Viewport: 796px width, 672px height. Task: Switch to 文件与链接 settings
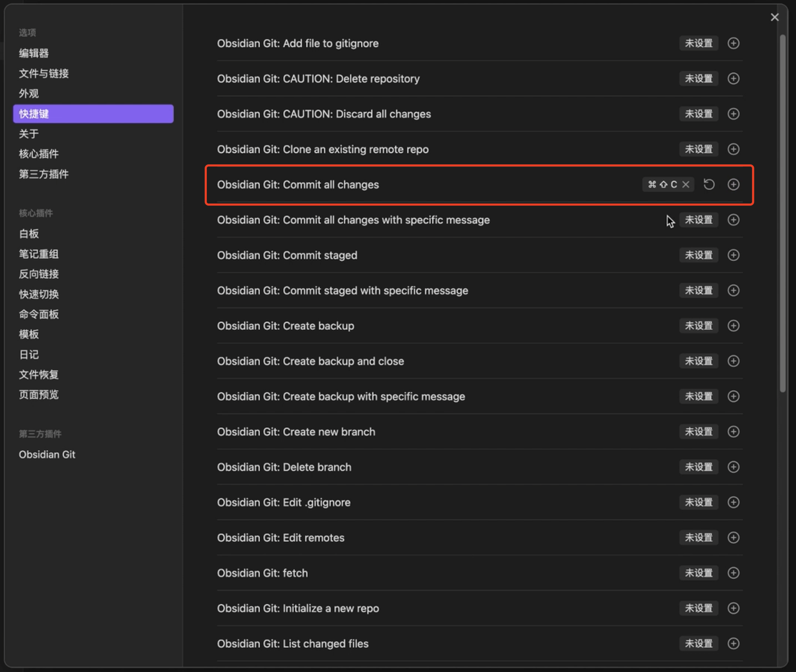44,73
